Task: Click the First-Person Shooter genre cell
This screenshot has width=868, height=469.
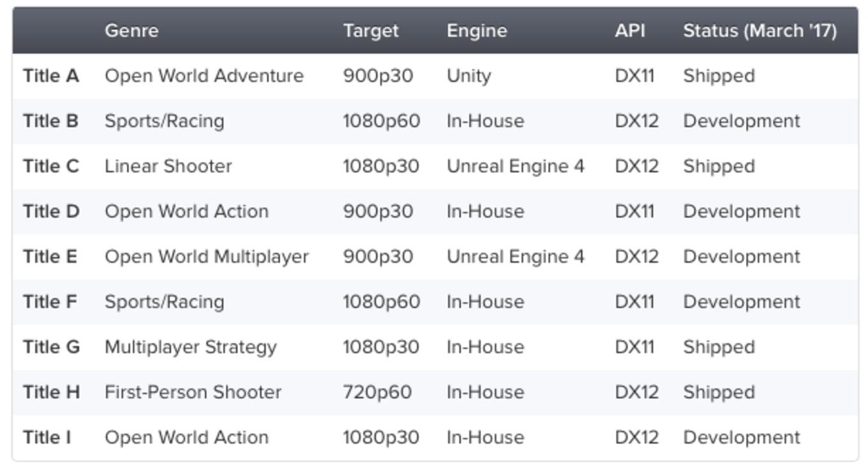Action: coord(193,392)
